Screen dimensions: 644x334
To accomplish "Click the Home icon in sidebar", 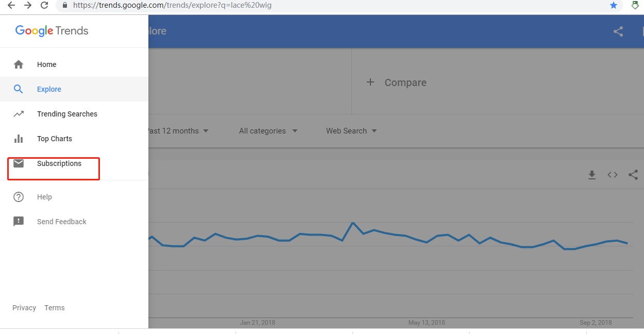I will (19, 64).
